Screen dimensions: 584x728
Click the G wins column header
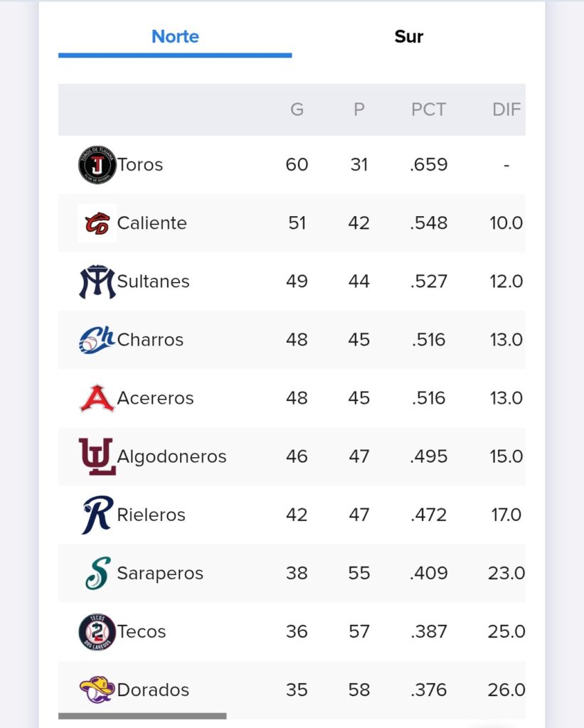297,109
